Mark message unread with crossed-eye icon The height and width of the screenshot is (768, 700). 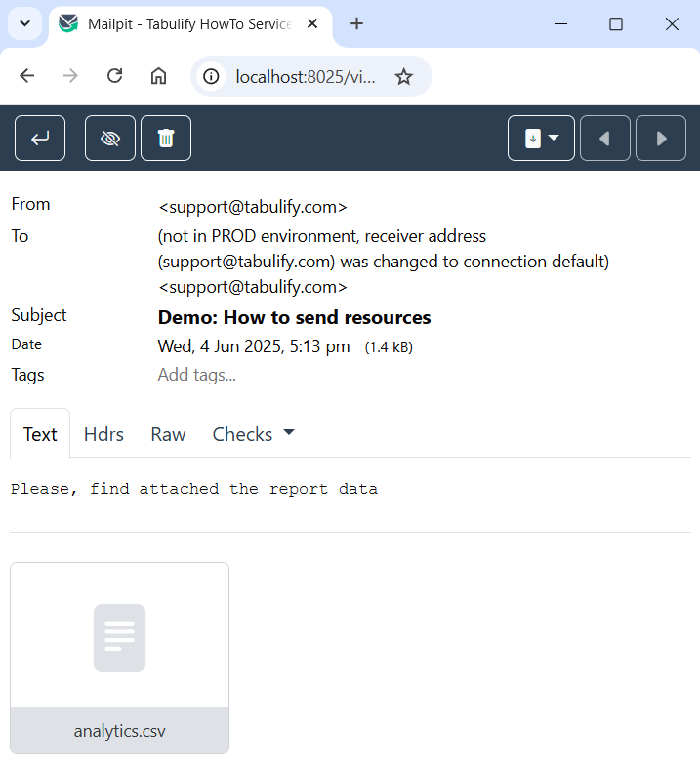(x=110, y=139)
